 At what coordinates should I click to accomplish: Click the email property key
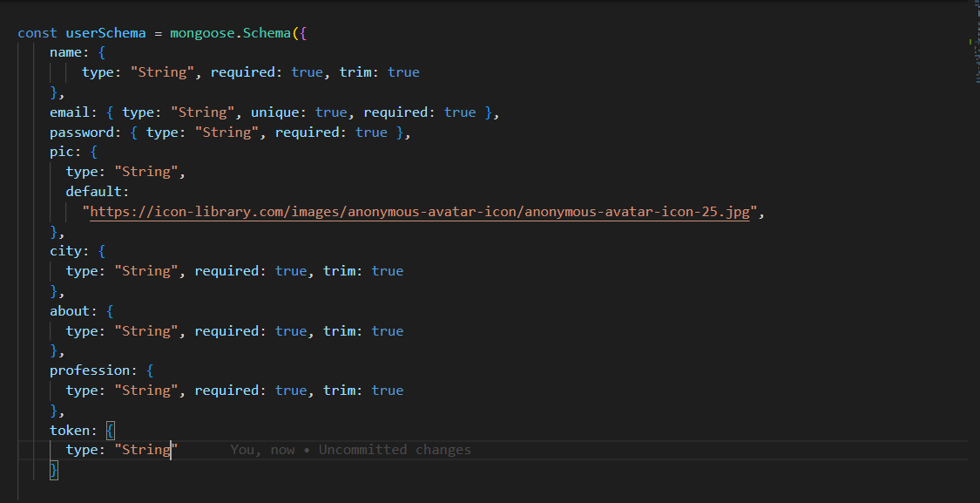pos(70,112)
